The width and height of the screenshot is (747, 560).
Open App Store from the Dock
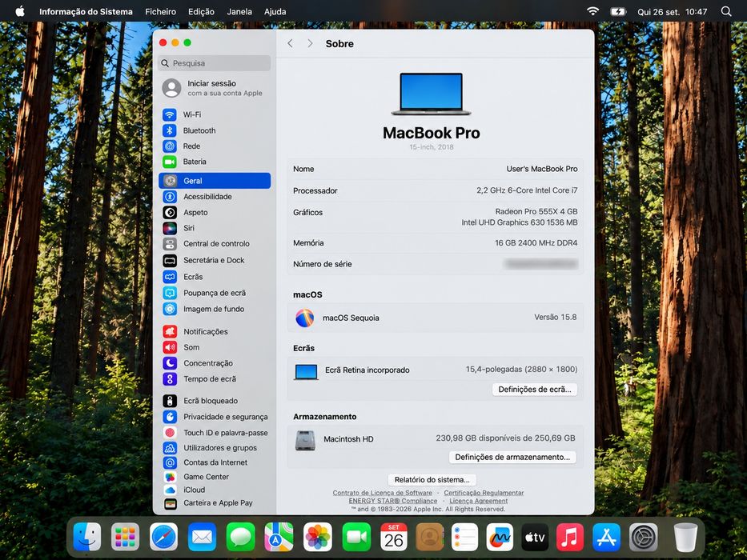point(606,537)
